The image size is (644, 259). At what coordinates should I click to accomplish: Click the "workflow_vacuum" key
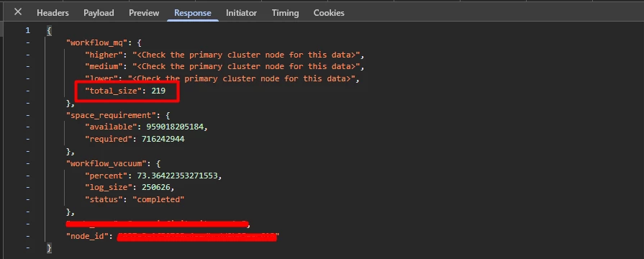107,163
